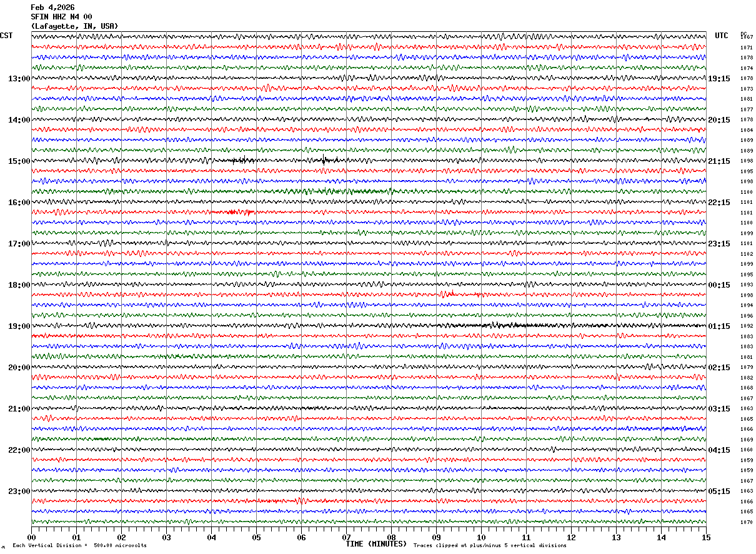Click minute 15 on the time axis

coord(706,537)
